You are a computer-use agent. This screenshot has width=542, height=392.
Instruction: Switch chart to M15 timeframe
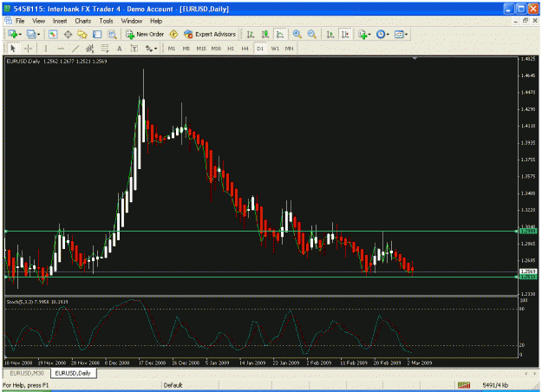[201, 49]
